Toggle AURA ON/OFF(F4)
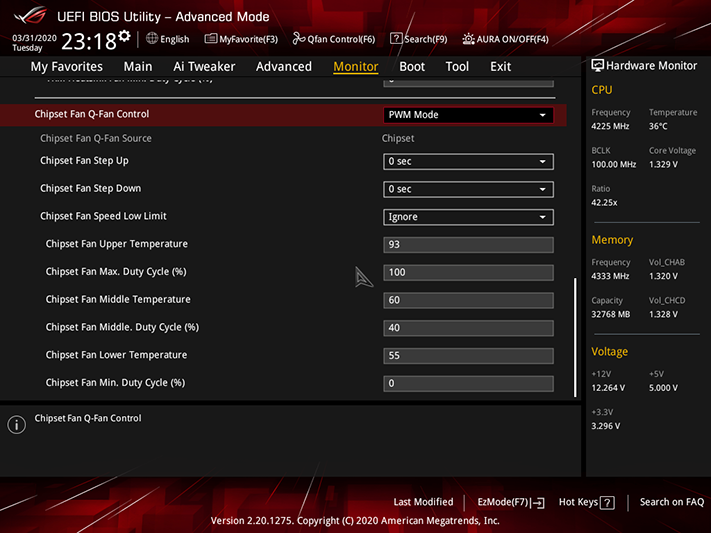 point(505,39)
